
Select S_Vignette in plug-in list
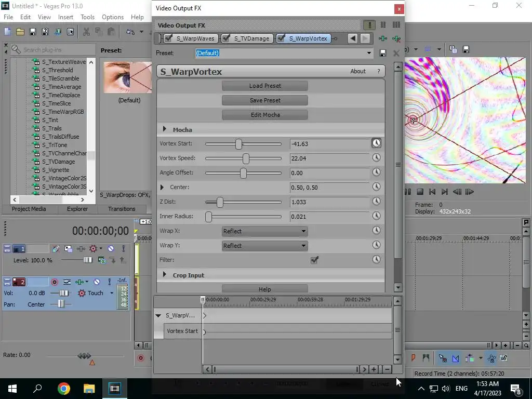[x=55, y=170]
